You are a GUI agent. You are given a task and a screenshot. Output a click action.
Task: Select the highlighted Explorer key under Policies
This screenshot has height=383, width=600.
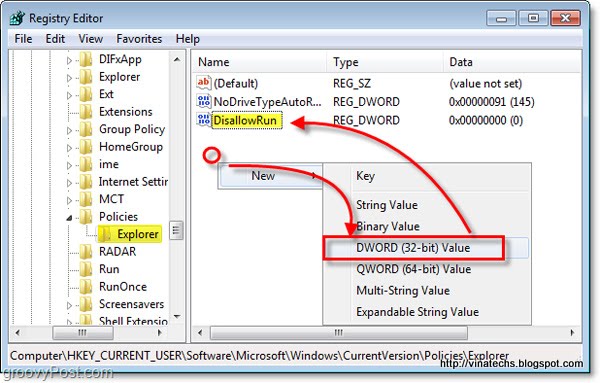pos(138,234)
